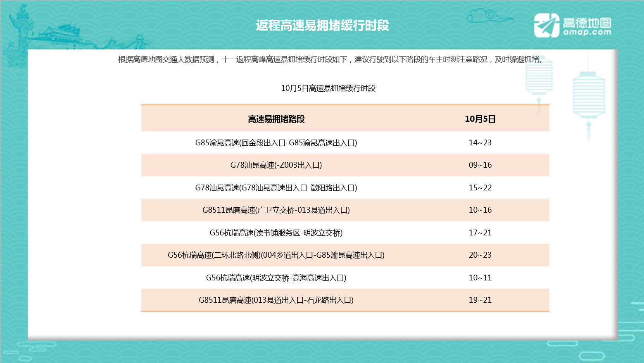Click the subtitle 10月5日高速易拥堵缓行时段
644x363 pixels.
(x=328, y=88)
